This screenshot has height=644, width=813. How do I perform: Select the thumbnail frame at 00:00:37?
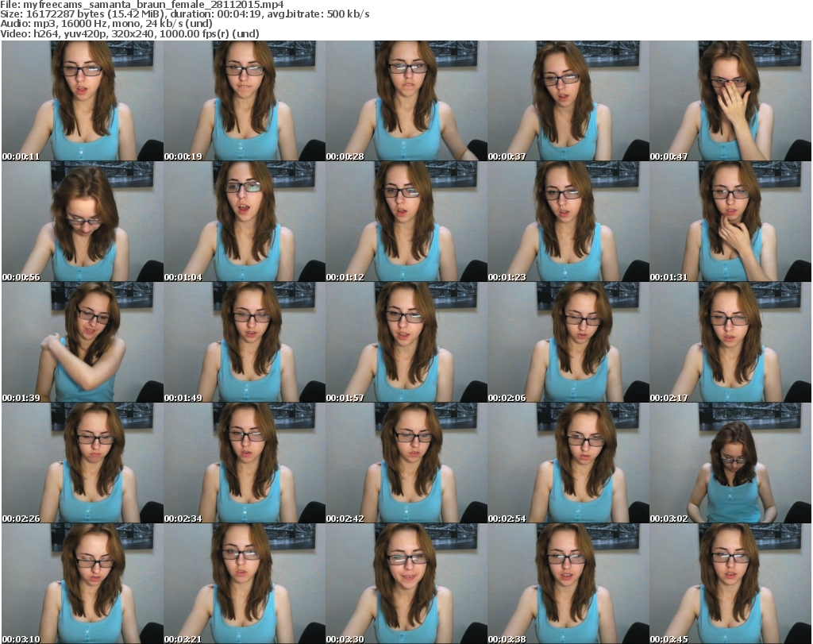tap(568, 101)
